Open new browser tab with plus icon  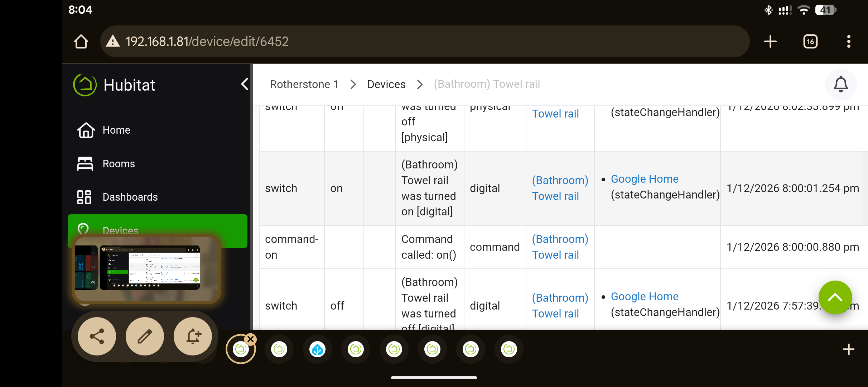tap(770, 42)
